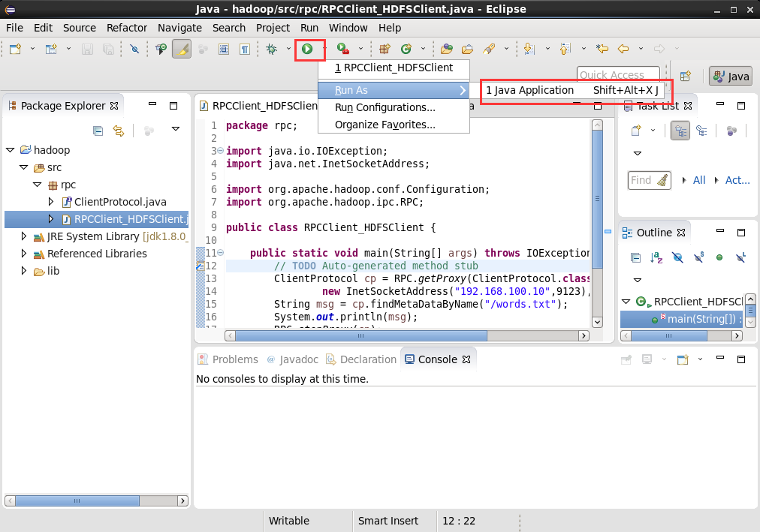Toggle Hide Static Members in Outline

coord(698,257)
